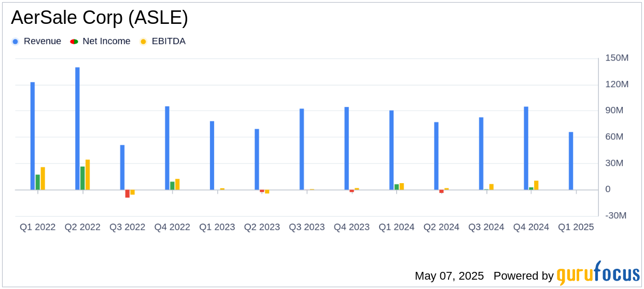644x289 pixels.
Task: Click the red-green Net Income legend dot
Action: tap(74, 42)
